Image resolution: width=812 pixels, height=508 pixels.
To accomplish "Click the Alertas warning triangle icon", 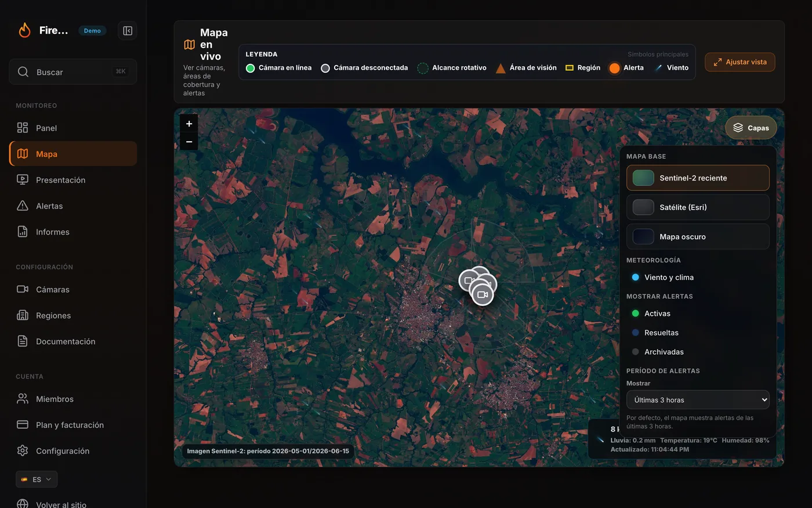I will 23,206.
